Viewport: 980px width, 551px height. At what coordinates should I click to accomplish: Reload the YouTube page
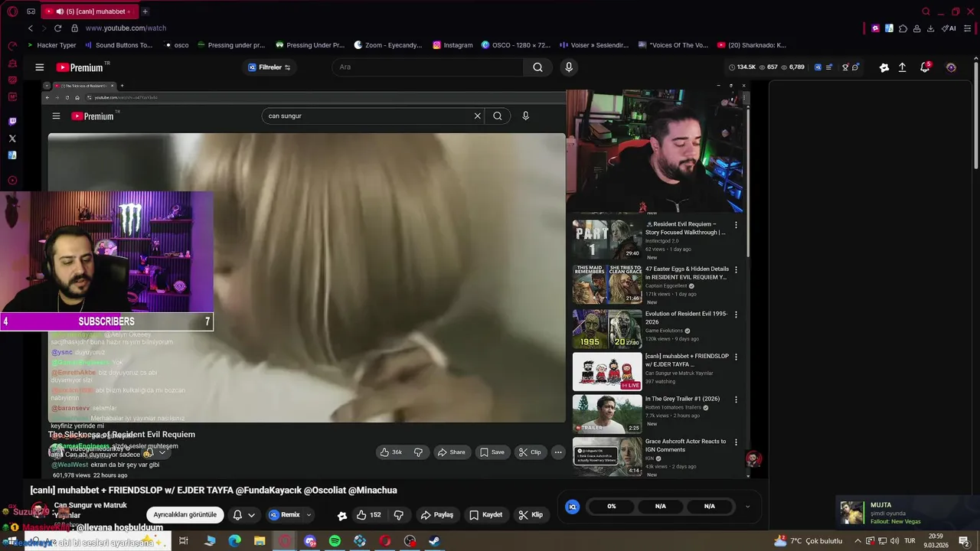click(57, 28)
